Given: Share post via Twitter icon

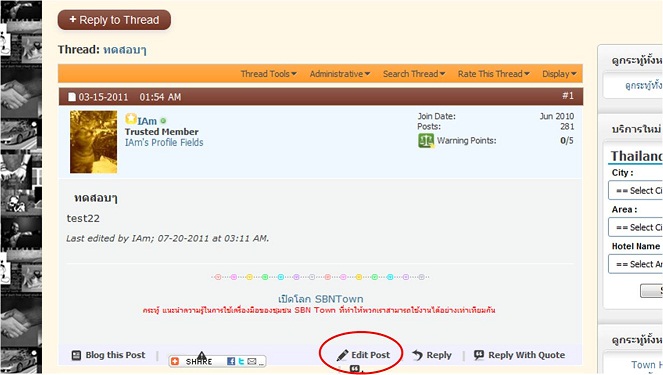Looking at the screenshot, I should pos(241,361).
